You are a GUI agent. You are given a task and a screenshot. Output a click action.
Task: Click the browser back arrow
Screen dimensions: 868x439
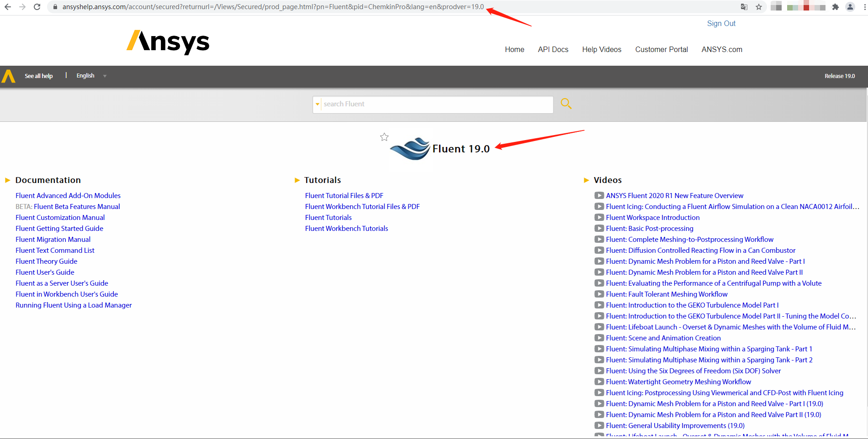tap(8, 7)
